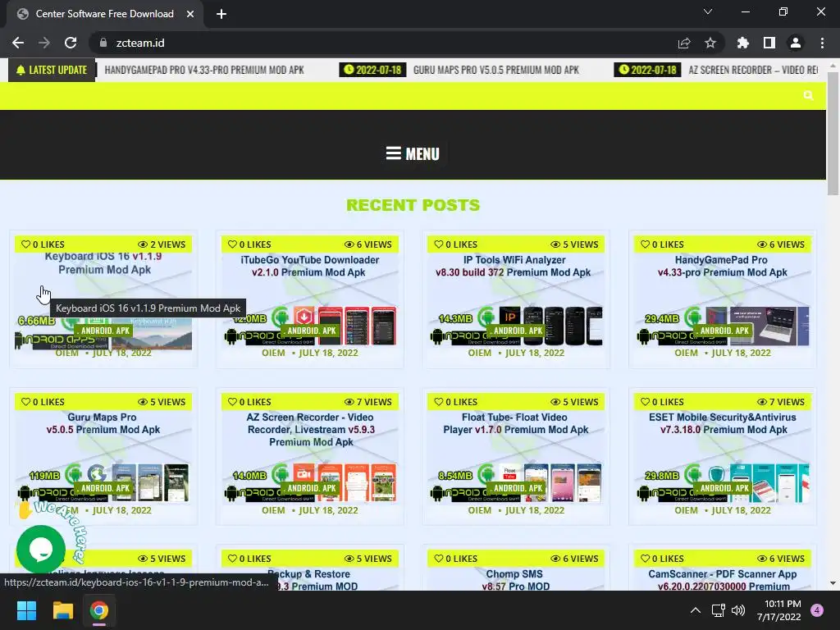The height and width of the screenshot is (630, 840).
Task: Reload the zcteam.id page
Action: pos(71,43)
